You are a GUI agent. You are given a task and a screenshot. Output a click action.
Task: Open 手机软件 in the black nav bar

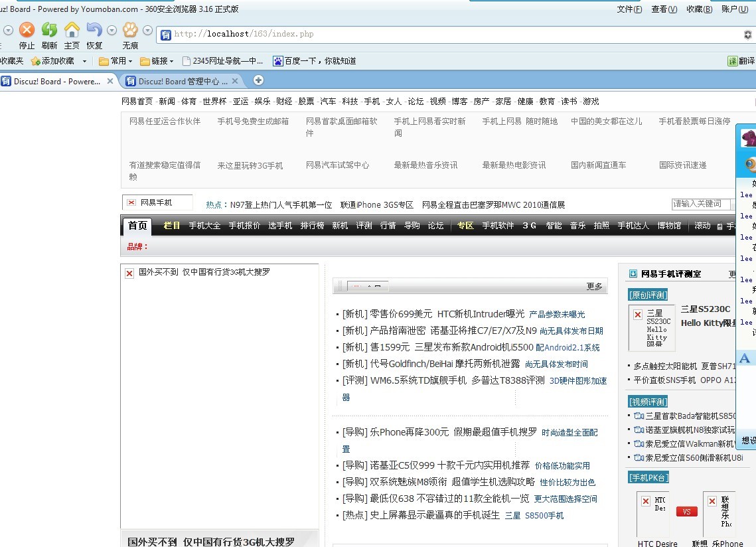coord(498,226)
